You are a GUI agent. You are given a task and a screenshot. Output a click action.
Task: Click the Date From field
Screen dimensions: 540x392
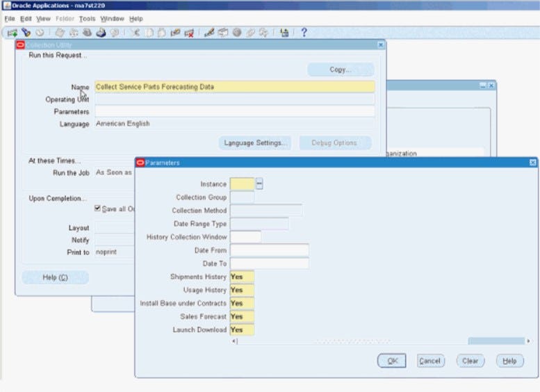[x=270, y=250]
